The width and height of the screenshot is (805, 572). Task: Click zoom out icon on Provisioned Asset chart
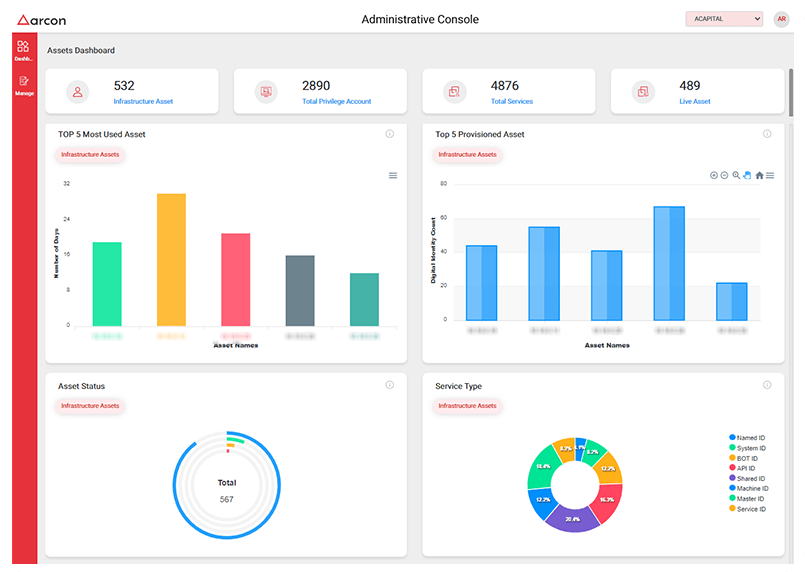click(x=724, y=175)
